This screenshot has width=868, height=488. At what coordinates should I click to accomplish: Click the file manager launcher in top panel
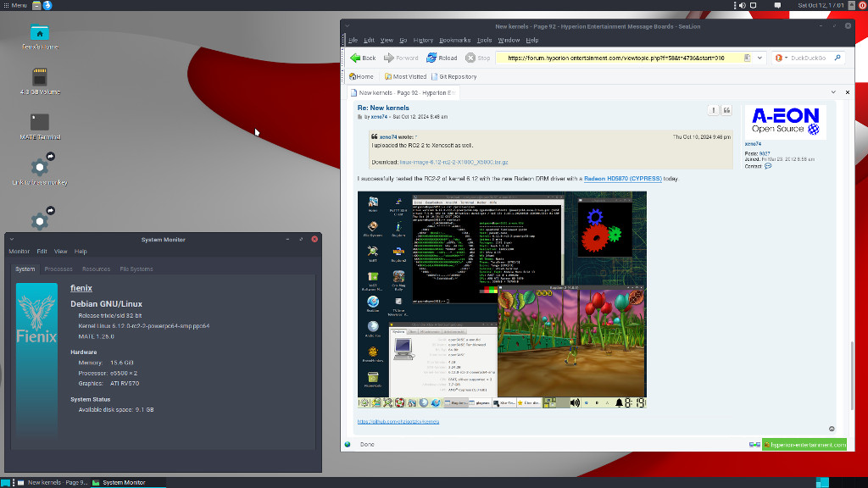point(36,5)
